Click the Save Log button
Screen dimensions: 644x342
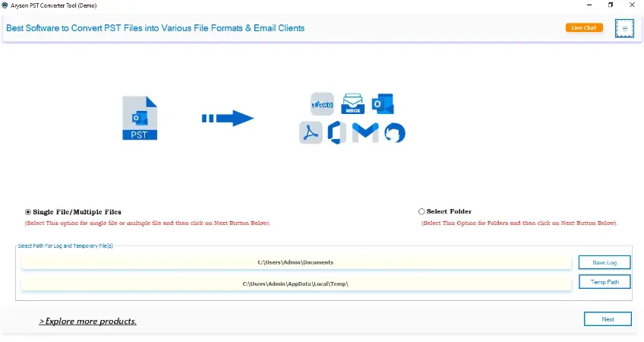coord(605,262)
